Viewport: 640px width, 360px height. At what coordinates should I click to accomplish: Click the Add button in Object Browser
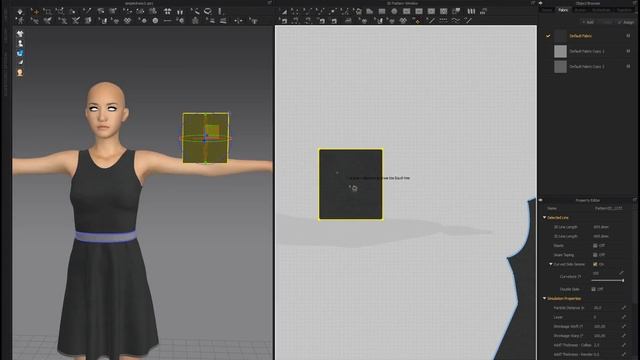click(x=589, y=22)
